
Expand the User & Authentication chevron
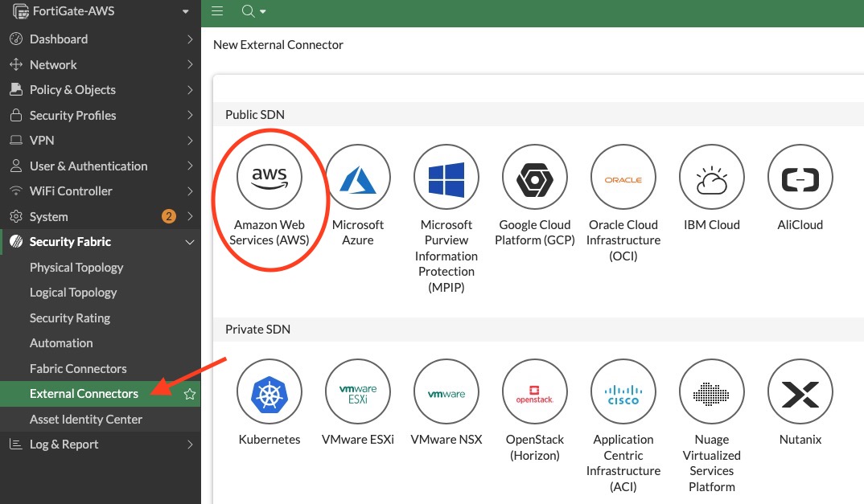(x=190, y=166)
